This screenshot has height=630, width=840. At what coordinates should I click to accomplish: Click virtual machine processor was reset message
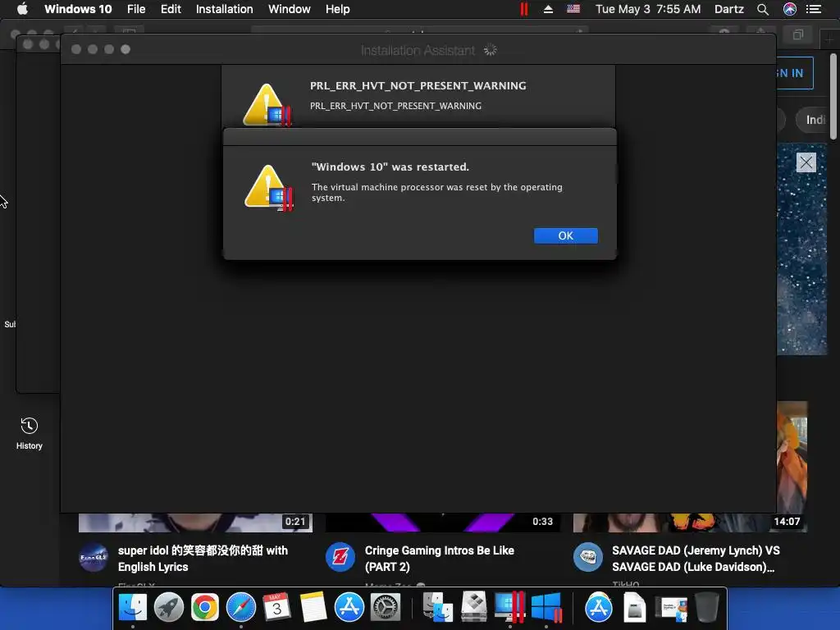pyautogui.click(x=436, y=192)
